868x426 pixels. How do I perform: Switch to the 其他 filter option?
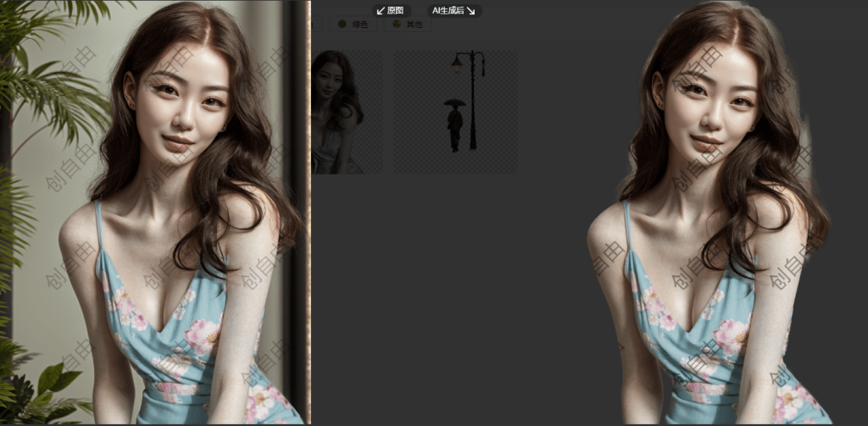coord(413,25)
